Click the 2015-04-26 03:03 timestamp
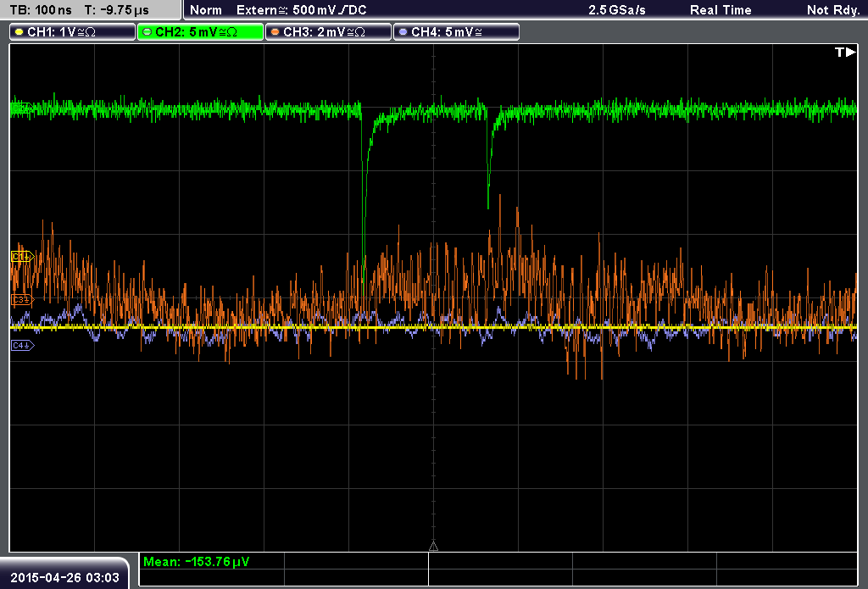 point(64,578)
